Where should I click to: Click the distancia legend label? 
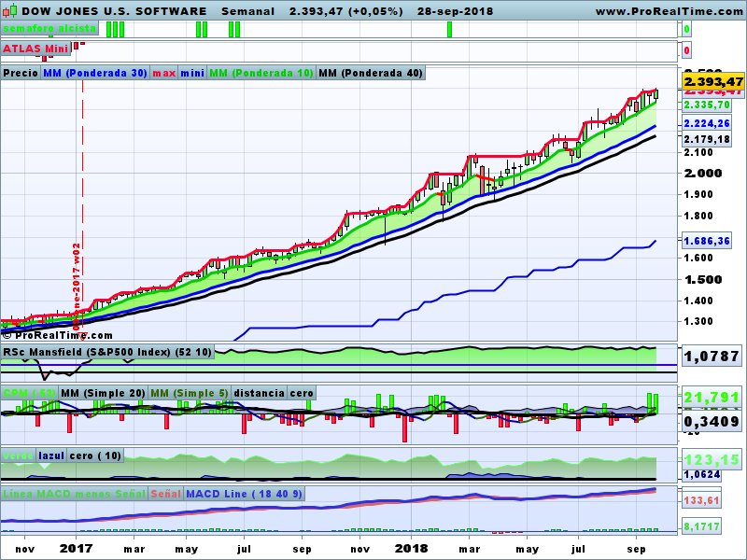coord(260,393)
